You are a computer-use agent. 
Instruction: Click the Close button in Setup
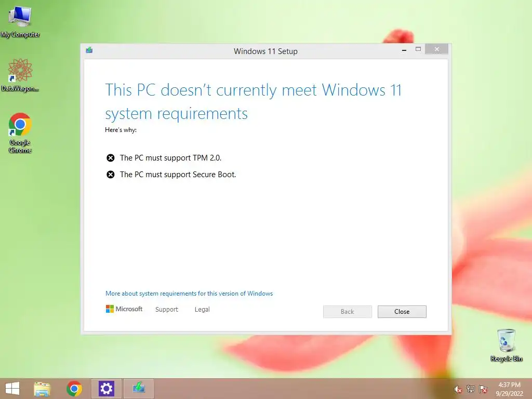click(x=402, y=312)
